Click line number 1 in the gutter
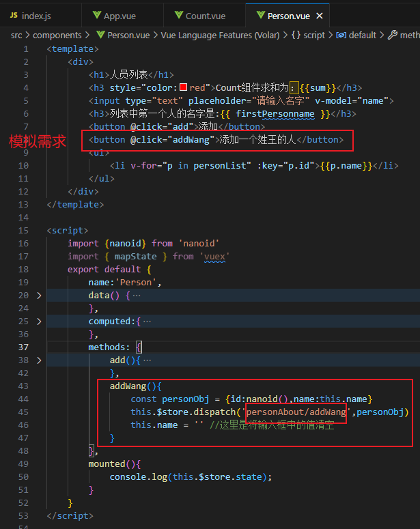 [26, 49]
